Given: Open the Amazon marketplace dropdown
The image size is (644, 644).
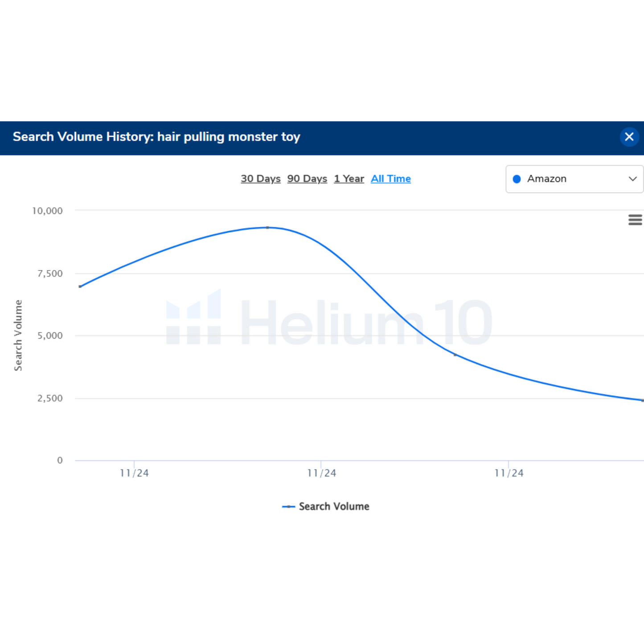Looking at the screenshot, I should pyautogui.click(x=574, y=179).
